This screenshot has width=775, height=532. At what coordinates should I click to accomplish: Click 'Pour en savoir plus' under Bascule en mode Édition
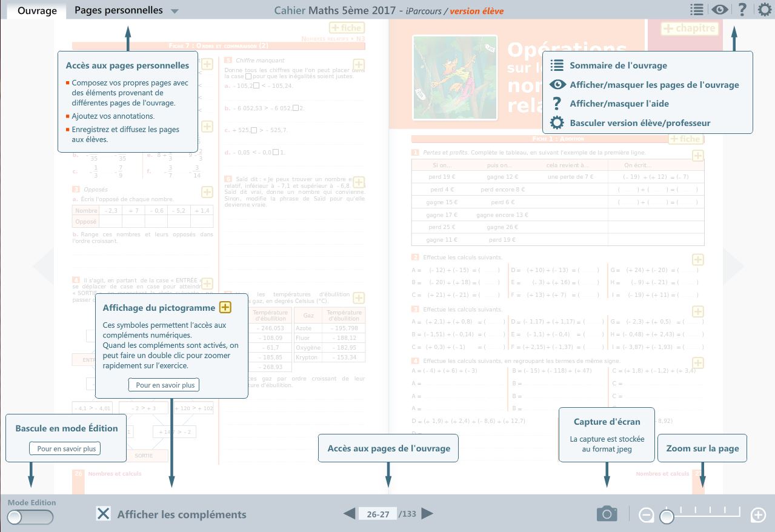[x=65, y=449]
